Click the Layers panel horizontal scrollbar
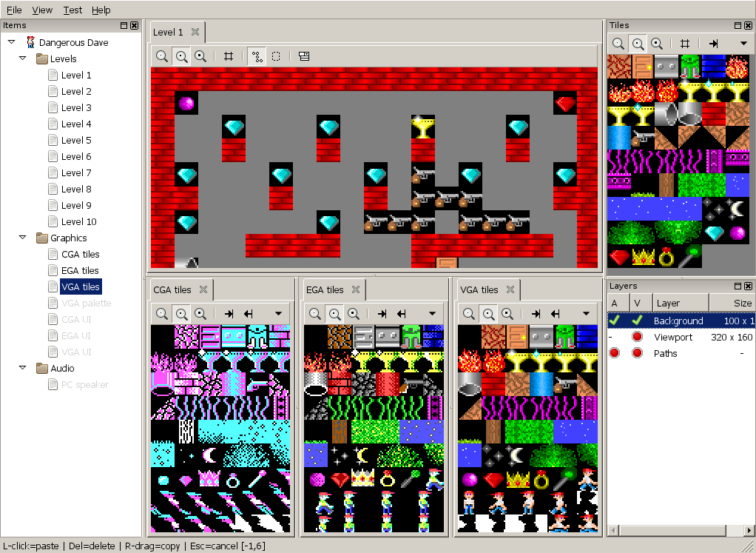The image size is (756, 553). coord(672,530)
